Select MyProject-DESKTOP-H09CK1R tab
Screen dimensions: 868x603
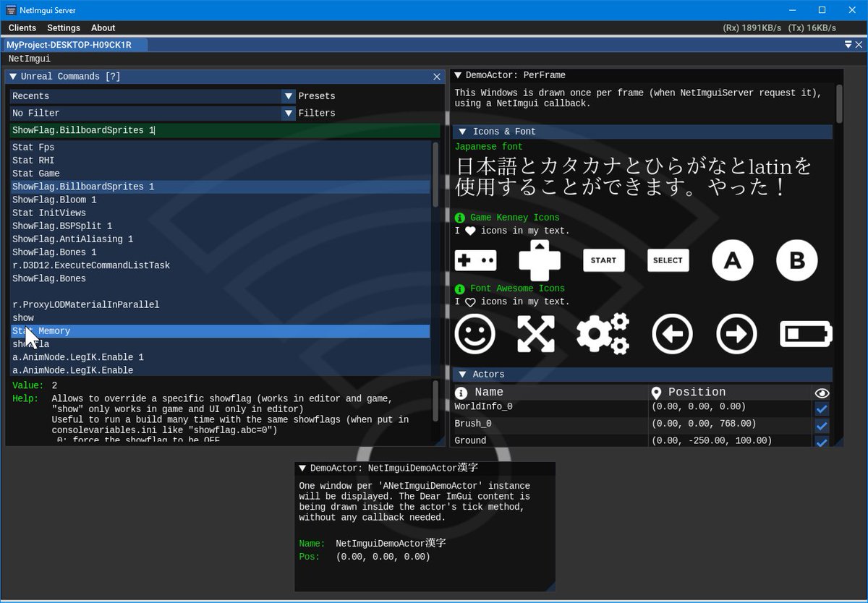click(75, 45)
